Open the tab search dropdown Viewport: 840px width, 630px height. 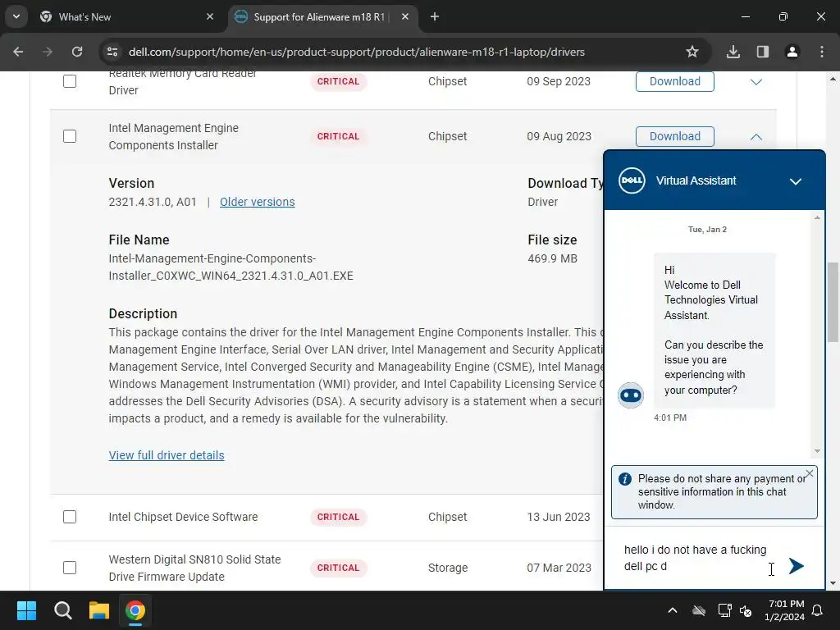point(16,17)
